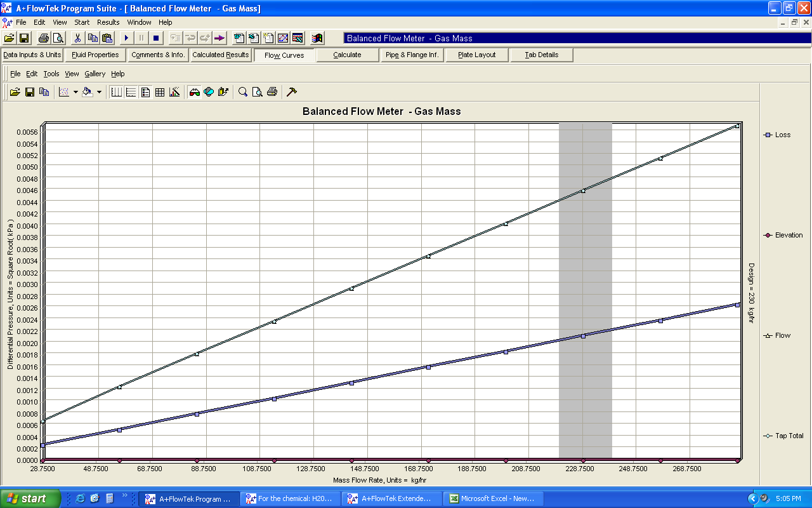The height and width of the screenshot is (508, 812).
Task: Click the 3D glasses chart icon
Action: coord(194,92)
